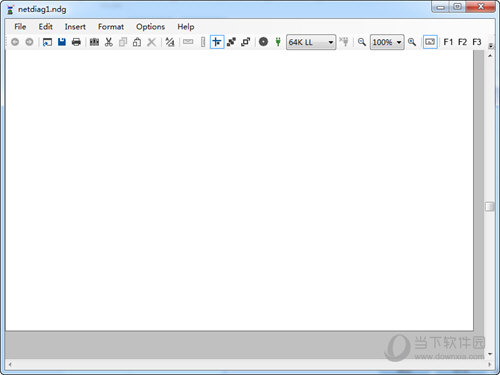The width and height of the screenshot is (500, 375).
Task: Expand toolbar overflow chevron
Action: 490,46
